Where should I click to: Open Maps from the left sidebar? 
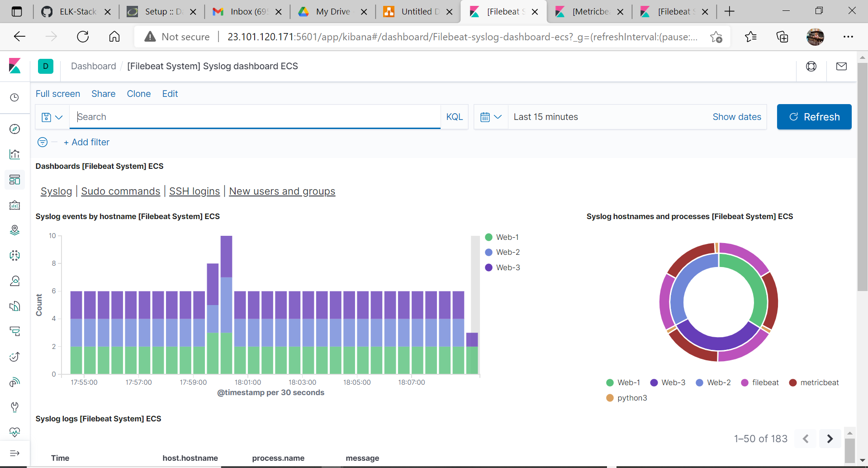(15, 230)
